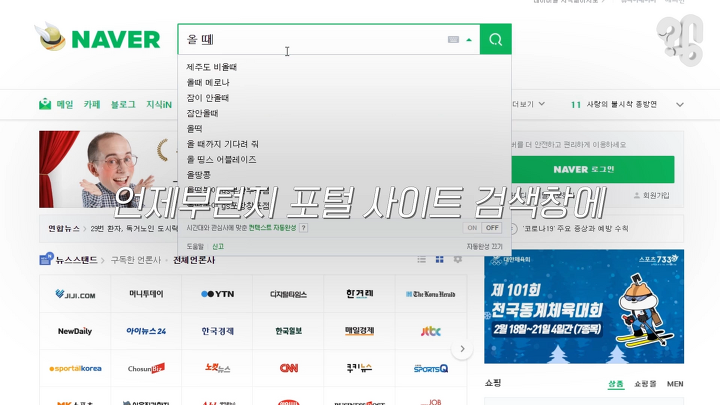Select the MEN shopping tab

pos(675,384)
